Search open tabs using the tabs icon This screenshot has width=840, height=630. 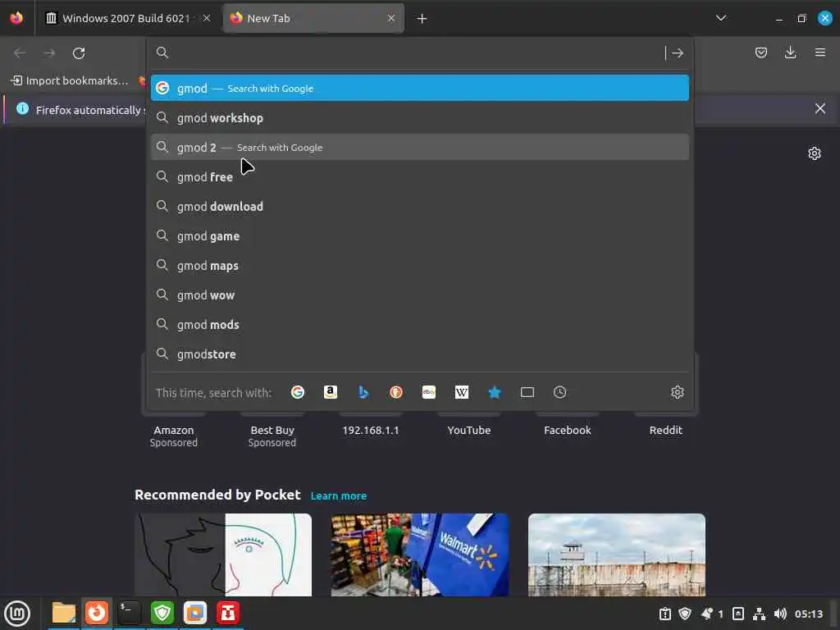(527, 392)
